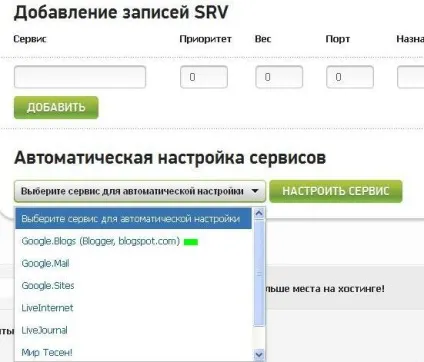424x362 pixels.
Task: Open the service auto-setup dropdown
Action: pyautogui.click(x=140, y=191)
